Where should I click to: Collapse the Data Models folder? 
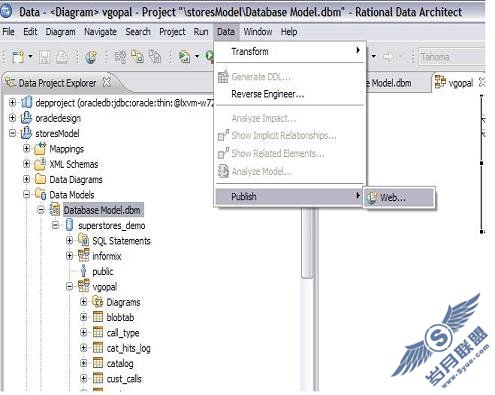(27, 194)
